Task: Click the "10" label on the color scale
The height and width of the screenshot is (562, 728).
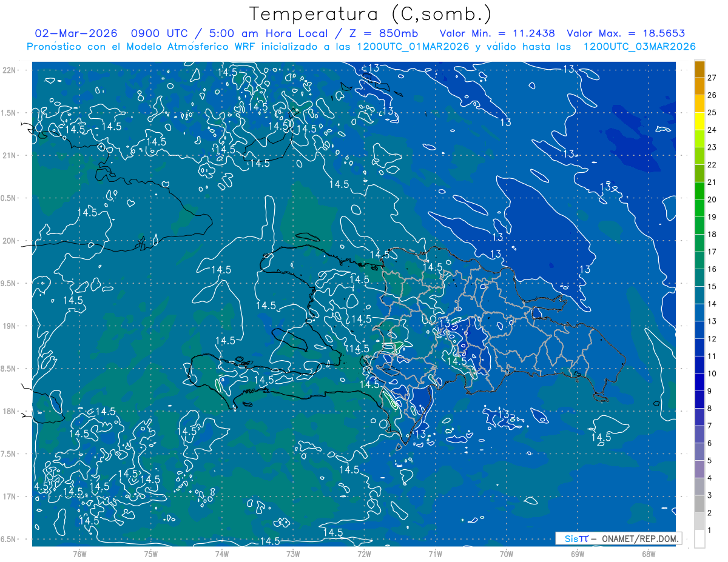Action: pos(712,373)
